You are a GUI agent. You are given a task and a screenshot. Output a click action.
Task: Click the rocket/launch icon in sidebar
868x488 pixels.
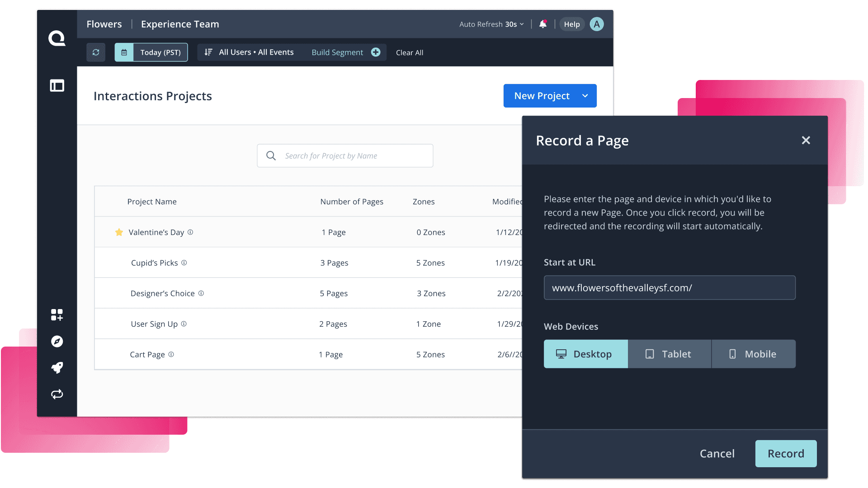(x=57, y=368)
